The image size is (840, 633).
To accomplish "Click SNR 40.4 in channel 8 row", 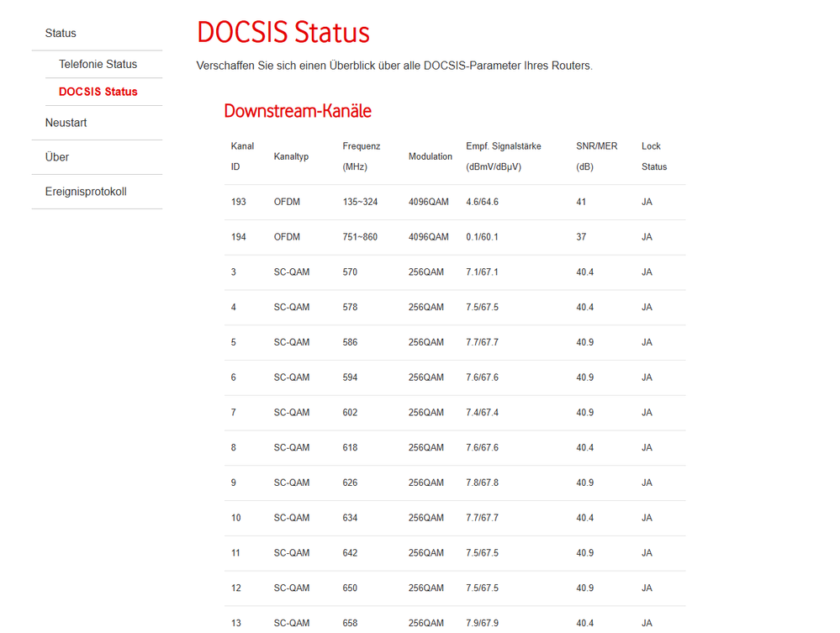I will point(584,447).
